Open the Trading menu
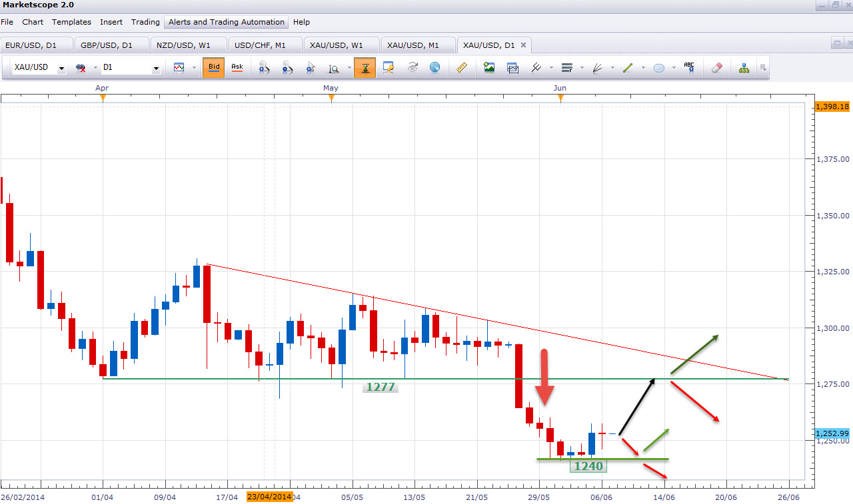The height and width of the screenshot is (504, 853). pos(145,22)
